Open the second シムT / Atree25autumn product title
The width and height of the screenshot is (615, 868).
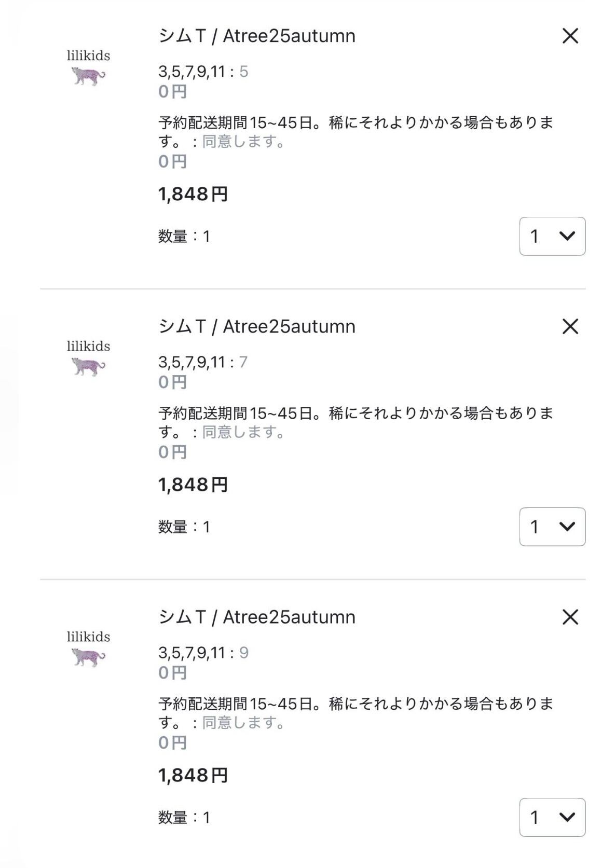[x=257, y=327]
